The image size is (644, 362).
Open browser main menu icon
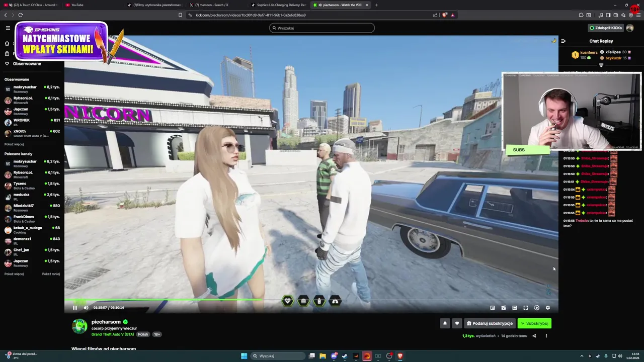[638, 15]
